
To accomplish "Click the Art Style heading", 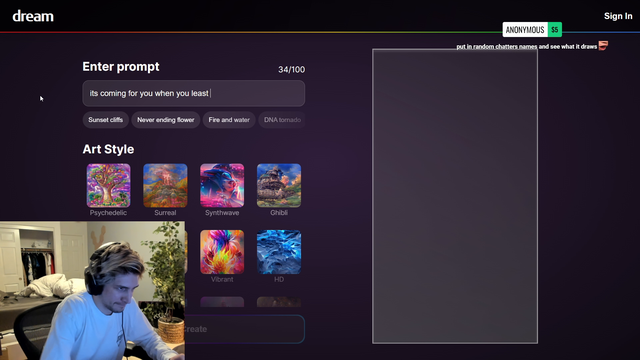I will coord(108,149).
